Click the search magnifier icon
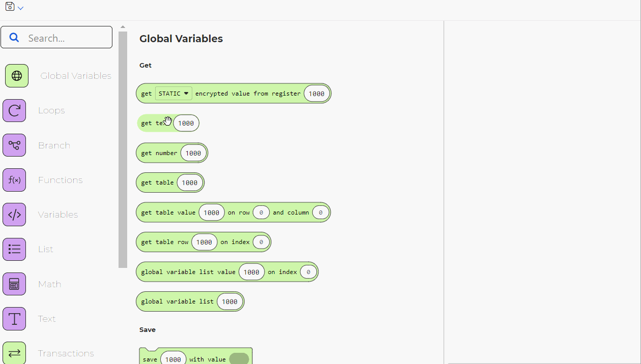Screen dimensions: 641x364 coord(14,37)
